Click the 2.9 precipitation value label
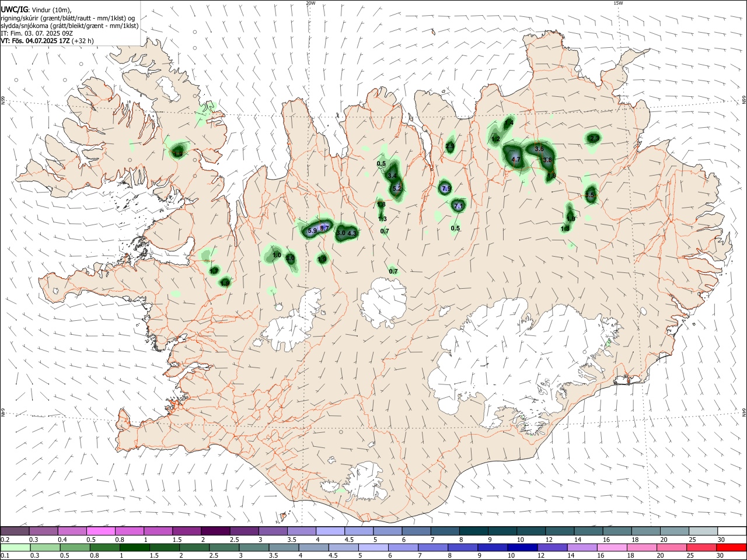This screenshot has width=747, height=560. [450, 146]
